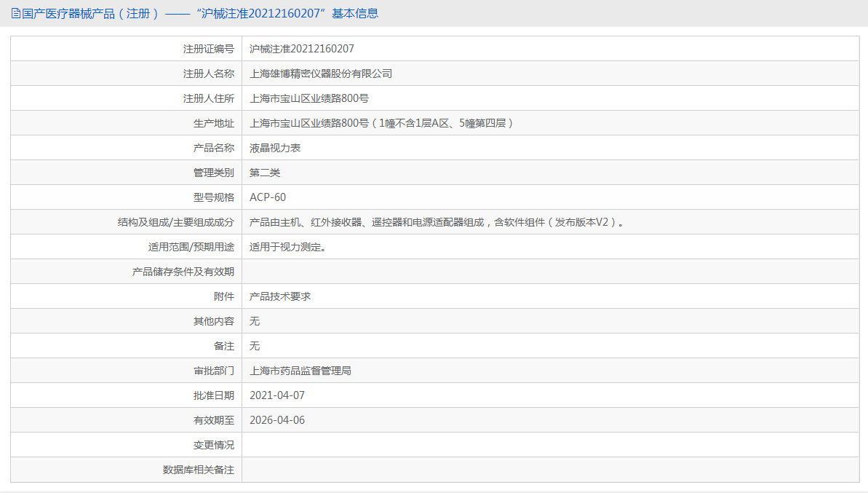Click the 有效期至 label
The height and width of the screenshot is (493, 868).
coord(214,420)
